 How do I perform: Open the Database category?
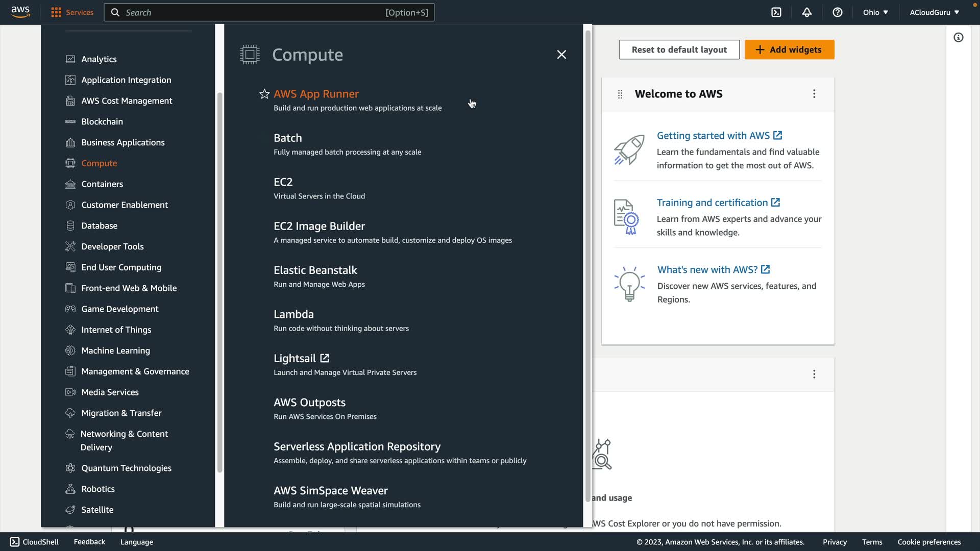(x=99, y=226)
